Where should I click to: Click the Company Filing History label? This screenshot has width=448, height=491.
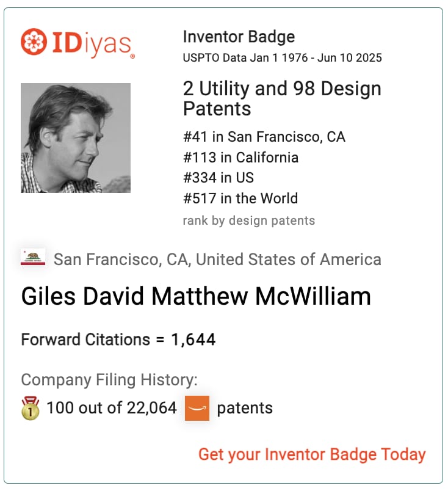pyautogui.click(x=109, y=379)
